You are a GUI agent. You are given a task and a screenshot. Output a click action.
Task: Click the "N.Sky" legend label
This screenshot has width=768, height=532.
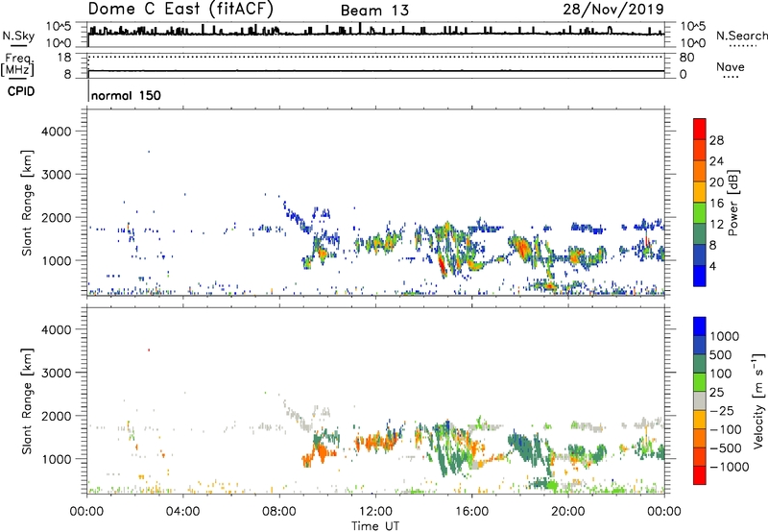[x=18, y=36]
